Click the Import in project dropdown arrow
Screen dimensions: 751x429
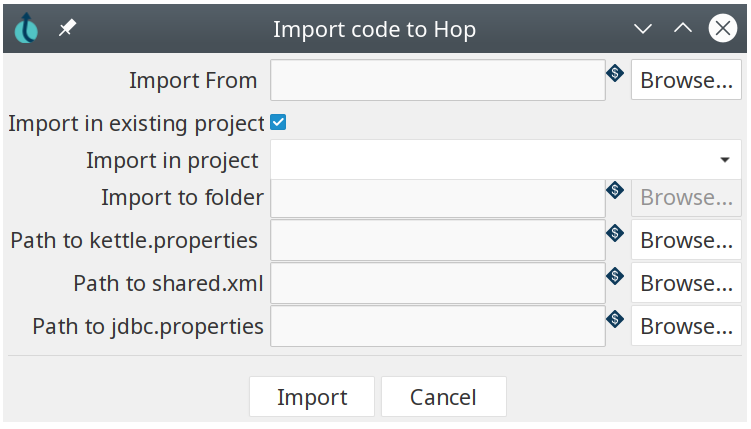[724, 160]
